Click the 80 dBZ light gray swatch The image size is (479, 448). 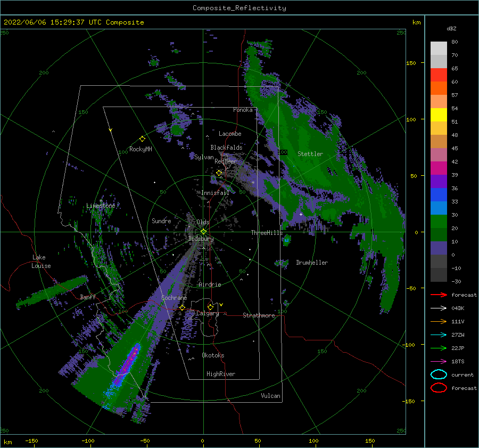(x=439, y=48)
